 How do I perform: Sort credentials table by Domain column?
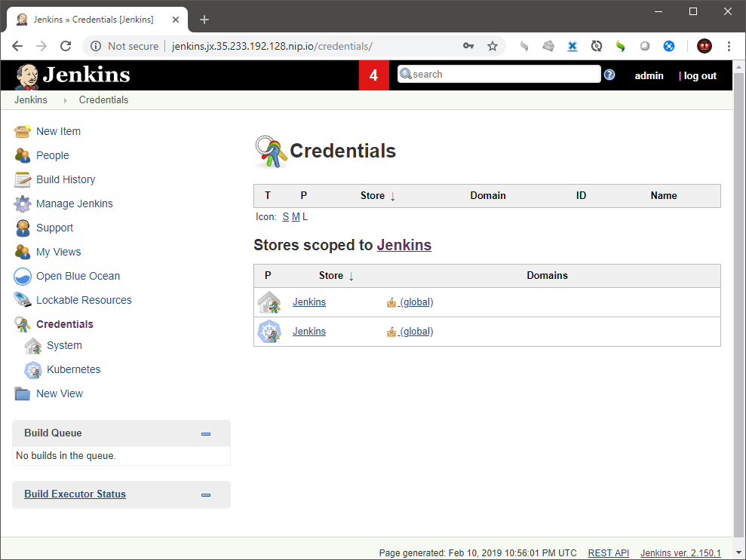[x=488, y=196]
